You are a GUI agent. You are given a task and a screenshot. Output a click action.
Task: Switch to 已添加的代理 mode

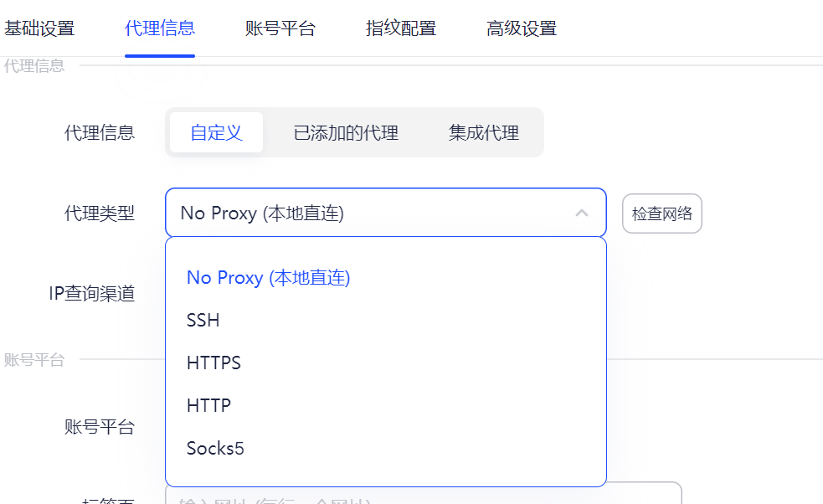click(x=345, y=131)
